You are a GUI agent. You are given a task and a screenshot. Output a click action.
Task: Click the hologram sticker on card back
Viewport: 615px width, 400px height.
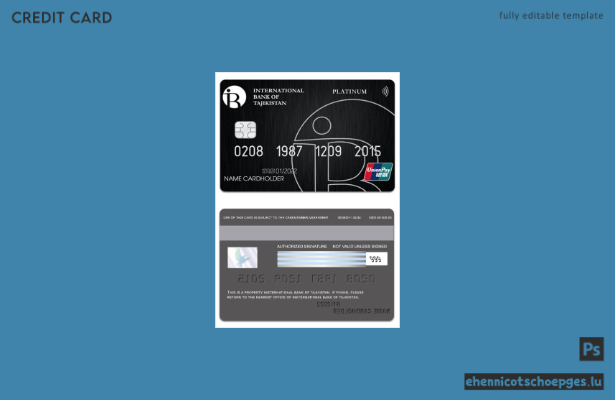pyautogui.click(x=242, y=257)
